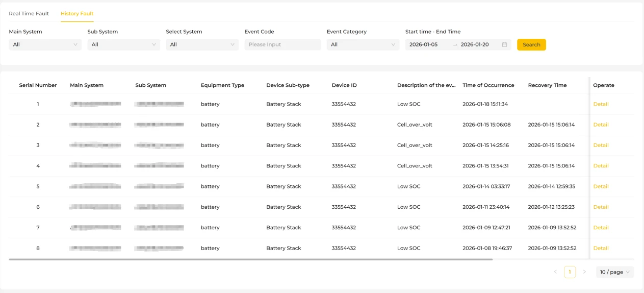Click occurrence time 2026-01-14 03:33:17
This screenshot has width=644, height=293.
coord(486,186)
